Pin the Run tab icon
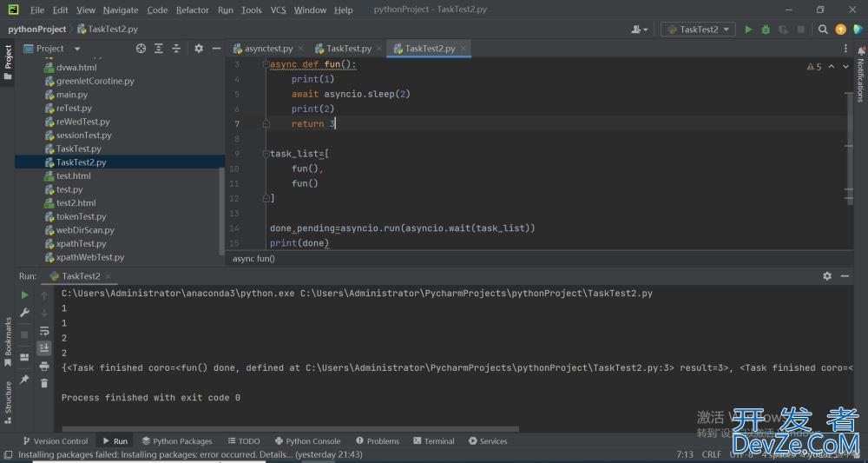868x463 pixels. tap(24, 380)
